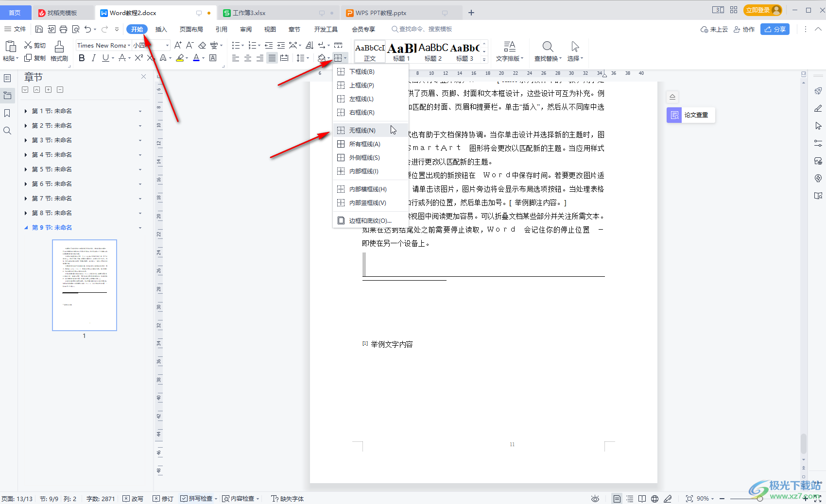Image resolution: width=826 pixels, height=504 pixels.
Task: Switch to web layout view in status bar
Action: point(655,499)
